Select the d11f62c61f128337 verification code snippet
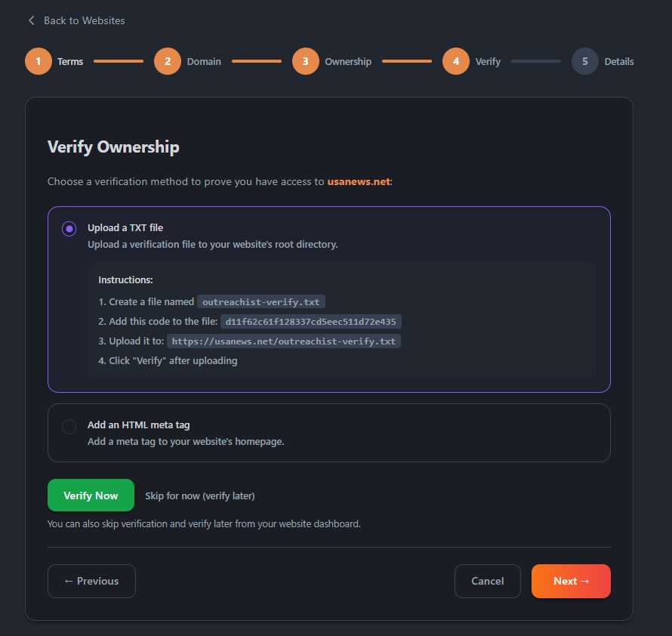The height and width of the screenshot is (636, 672). coord(311,321)
